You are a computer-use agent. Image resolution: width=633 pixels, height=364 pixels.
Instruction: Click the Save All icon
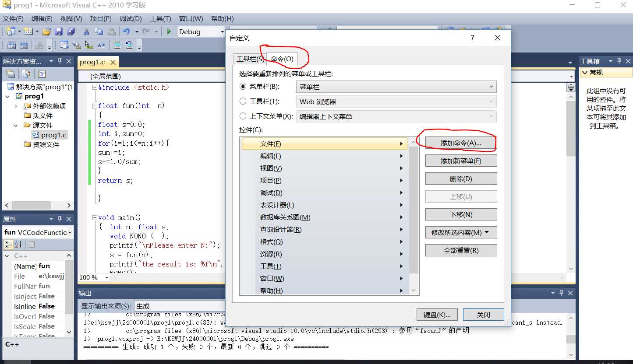click(71, 31)
